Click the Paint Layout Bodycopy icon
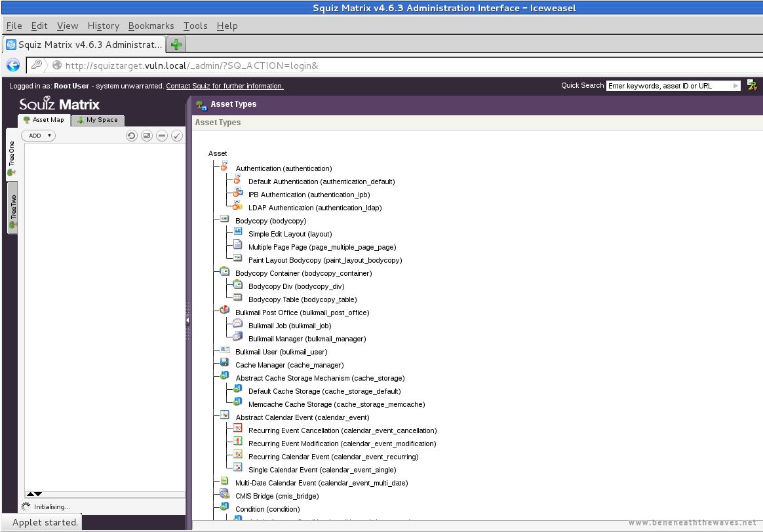The height and width of the screenshot is (532, 763). point(237,257)
